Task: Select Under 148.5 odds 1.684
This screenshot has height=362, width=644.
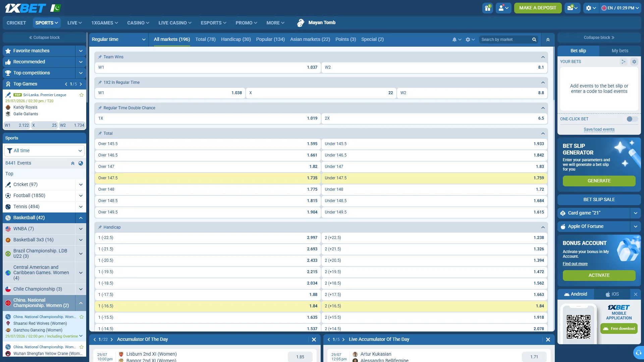Action: (434, 201)
